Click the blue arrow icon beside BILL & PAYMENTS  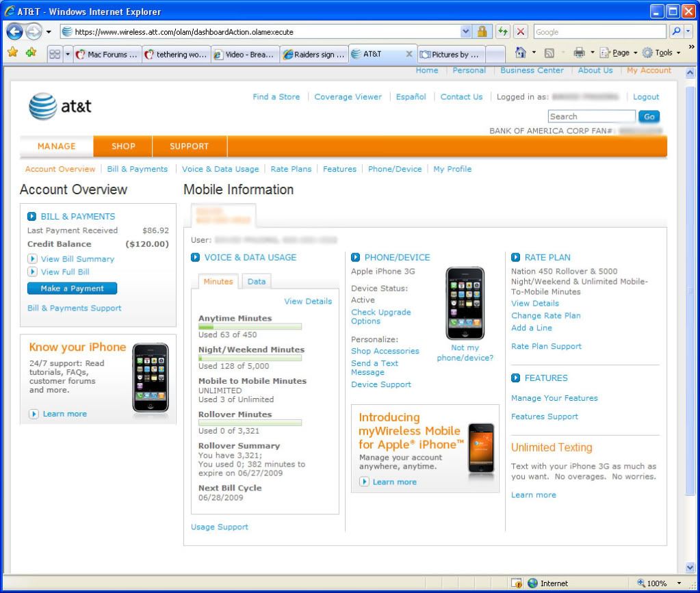click(31, 216)
